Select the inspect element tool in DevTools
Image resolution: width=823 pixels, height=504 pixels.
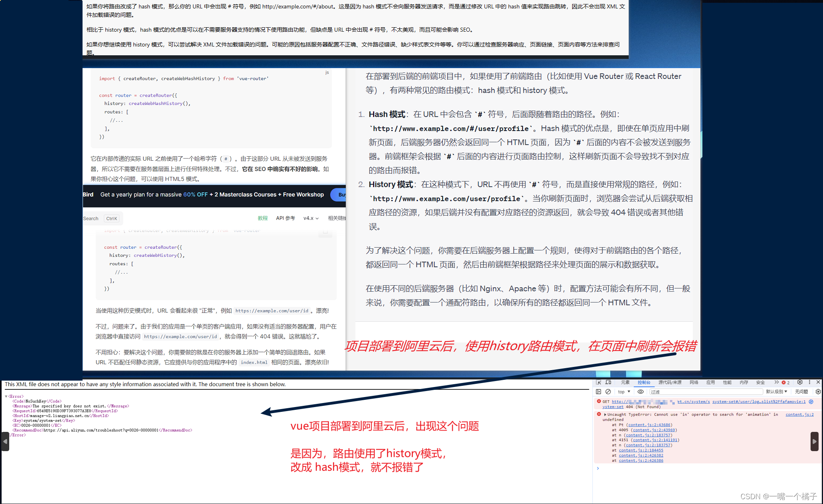point(599,383)
